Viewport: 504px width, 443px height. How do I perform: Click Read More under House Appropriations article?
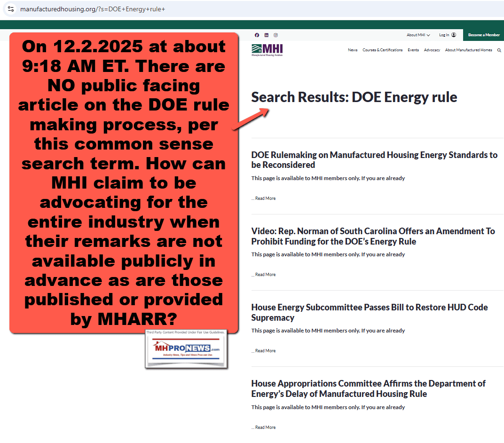click(x=266, y=427)
